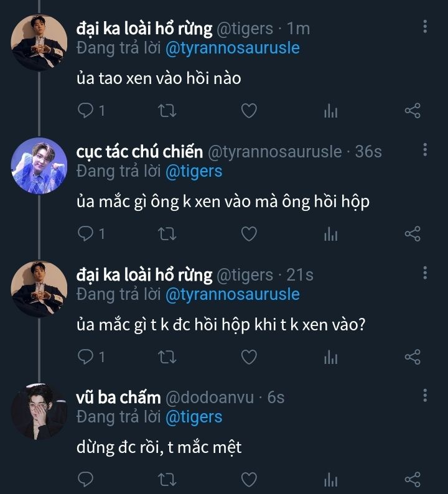The width and height of the screenshot is (448, 494).
Task: Retweet the cục tác chú chiến reply
Action: 167,234
